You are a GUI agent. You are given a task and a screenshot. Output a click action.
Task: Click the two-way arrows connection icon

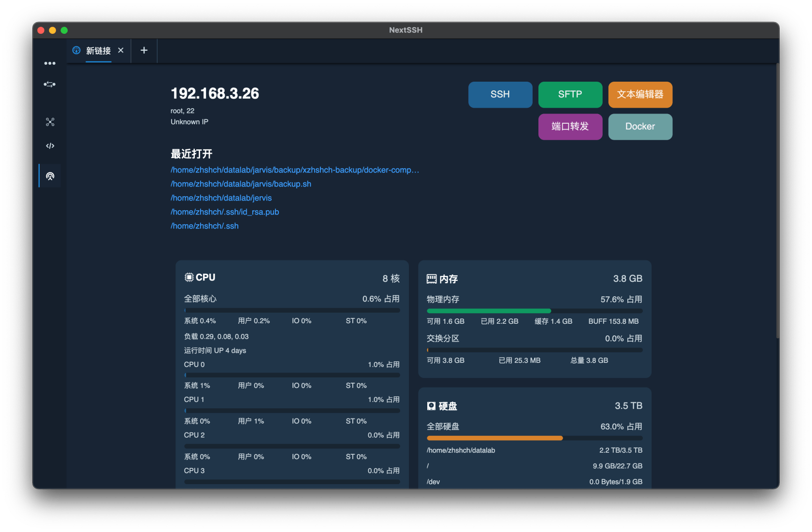[x=50, y=85]
